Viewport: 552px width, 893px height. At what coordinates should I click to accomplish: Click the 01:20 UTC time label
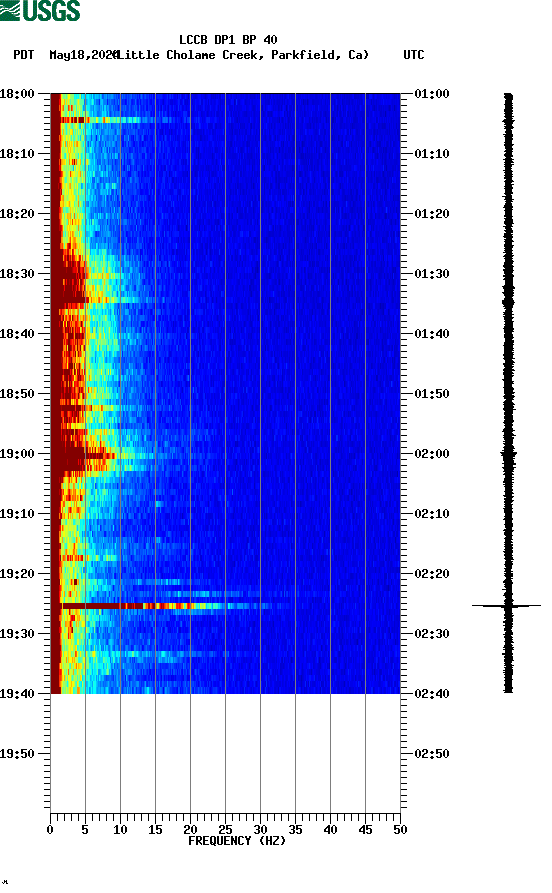pos(432,214)
